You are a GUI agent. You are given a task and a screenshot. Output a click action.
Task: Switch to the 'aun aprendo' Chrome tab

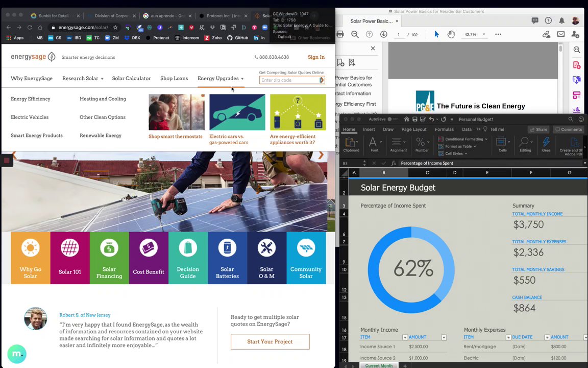pyautogui.click(x=167, y=16)
